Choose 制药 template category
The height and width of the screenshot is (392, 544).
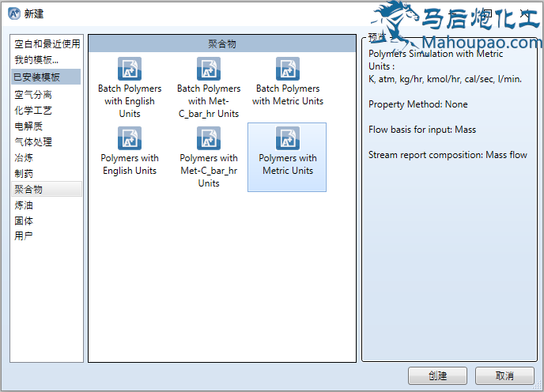(x=24, y=173)
